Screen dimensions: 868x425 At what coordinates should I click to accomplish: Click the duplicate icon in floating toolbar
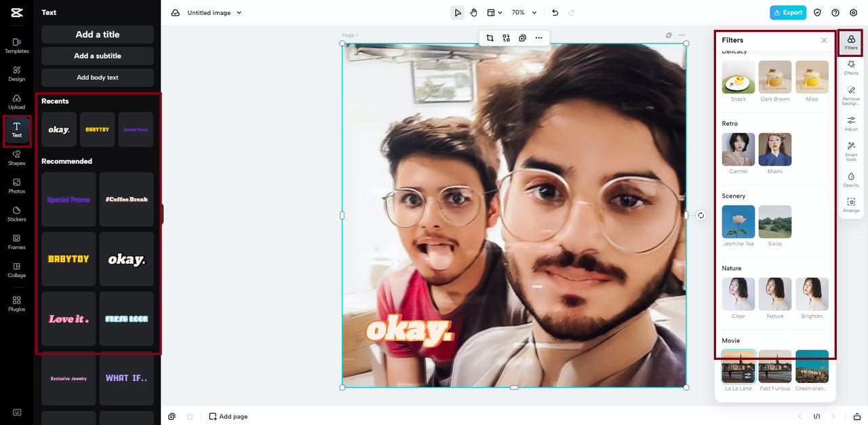click(522, 38)
